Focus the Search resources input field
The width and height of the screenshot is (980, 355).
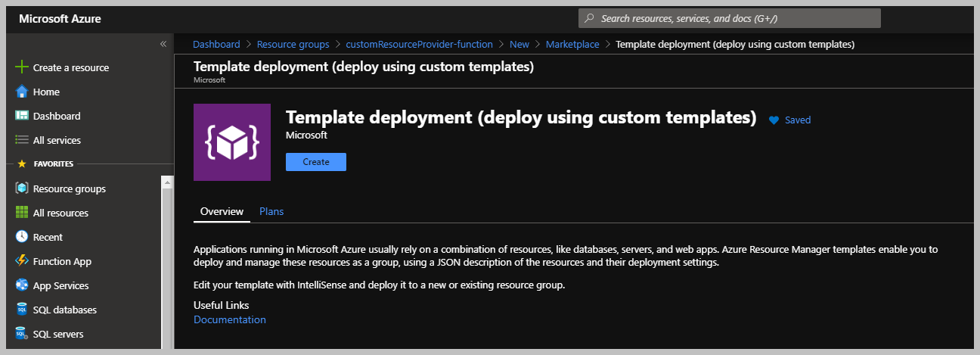tap(730, 18)
